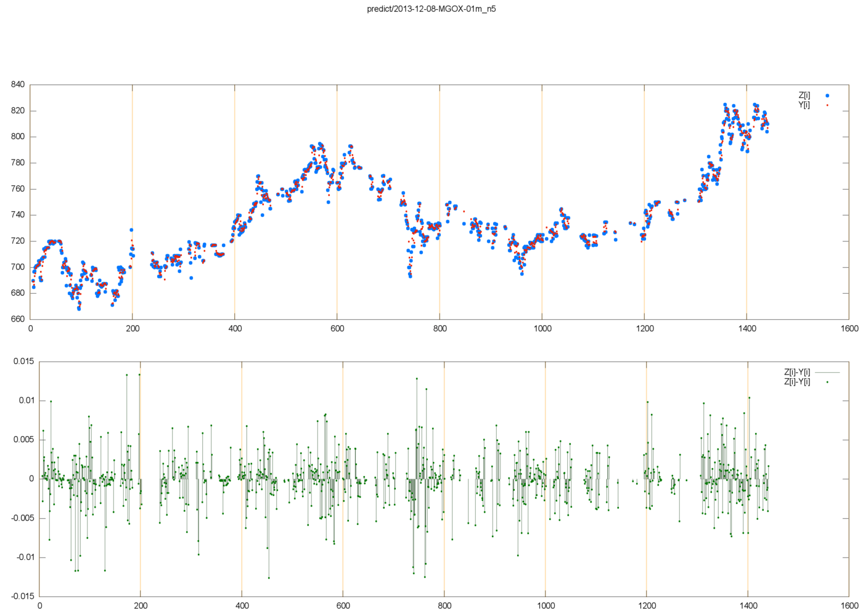Click the 600 x-axis label under the top plot
863x616 pixels.
coord(337,329)
